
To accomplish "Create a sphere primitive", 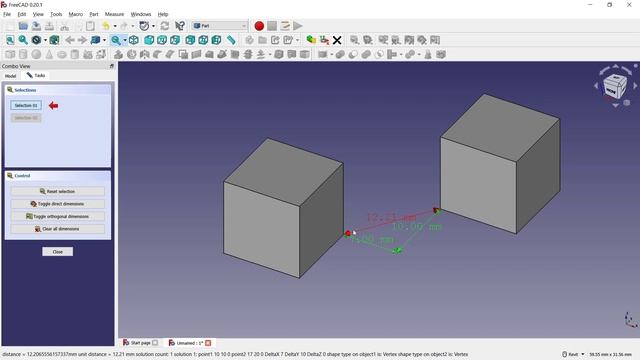I will [36, 54].
